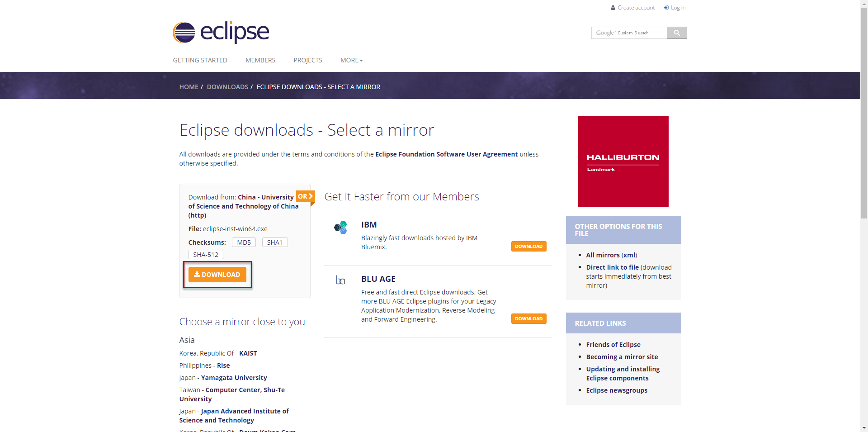Viewport: 868px width, 432px height.
Task: Select the Philippines Rise mirror
Action: tap(223, 366)
